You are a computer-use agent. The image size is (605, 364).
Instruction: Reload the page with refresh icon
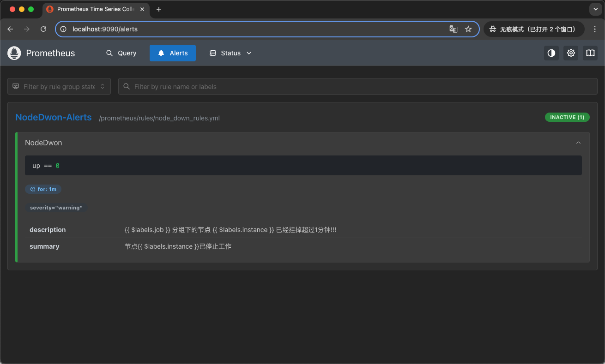[43, 29]
